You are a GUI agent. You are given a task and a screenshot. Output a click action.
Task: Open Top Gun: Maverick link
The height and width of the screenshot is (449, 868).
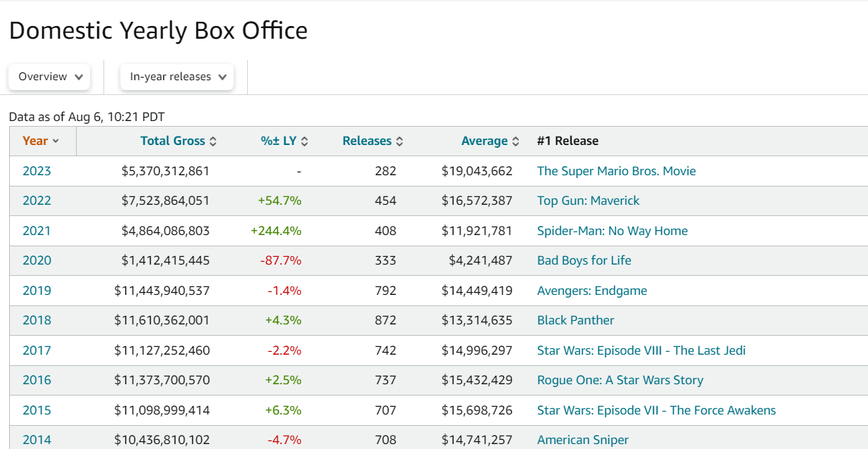[x=589, y=201]
